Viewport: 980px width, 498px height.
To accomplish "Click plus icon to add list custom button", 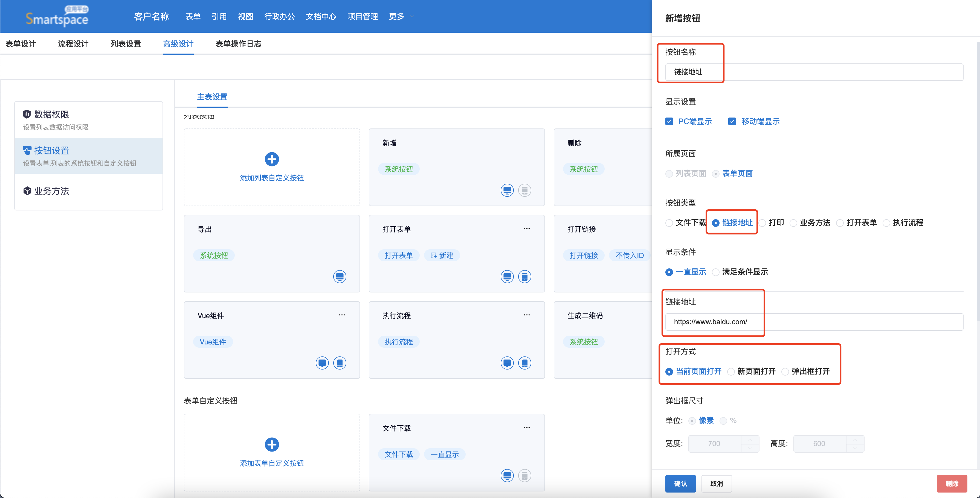I will (x=272, y=159).
